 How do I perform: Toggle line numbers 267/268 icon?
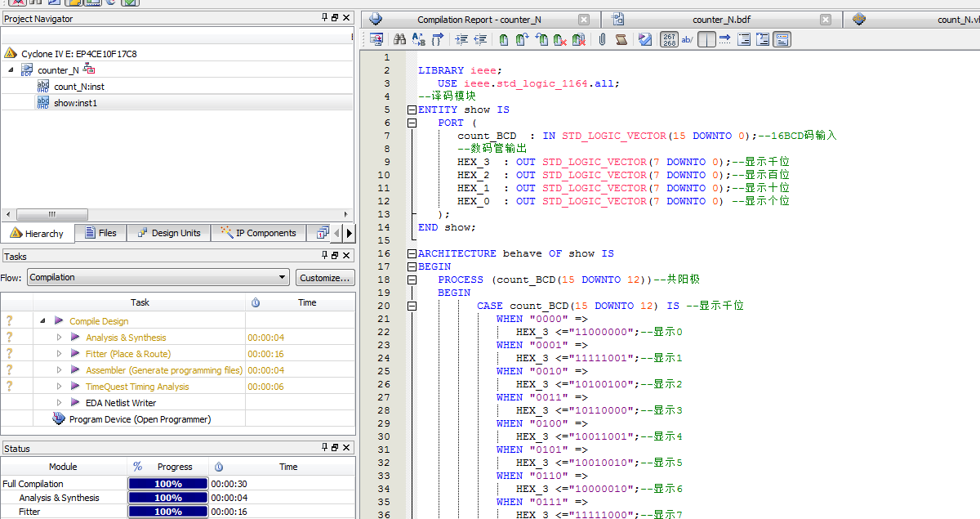click(x=670, y=38)
